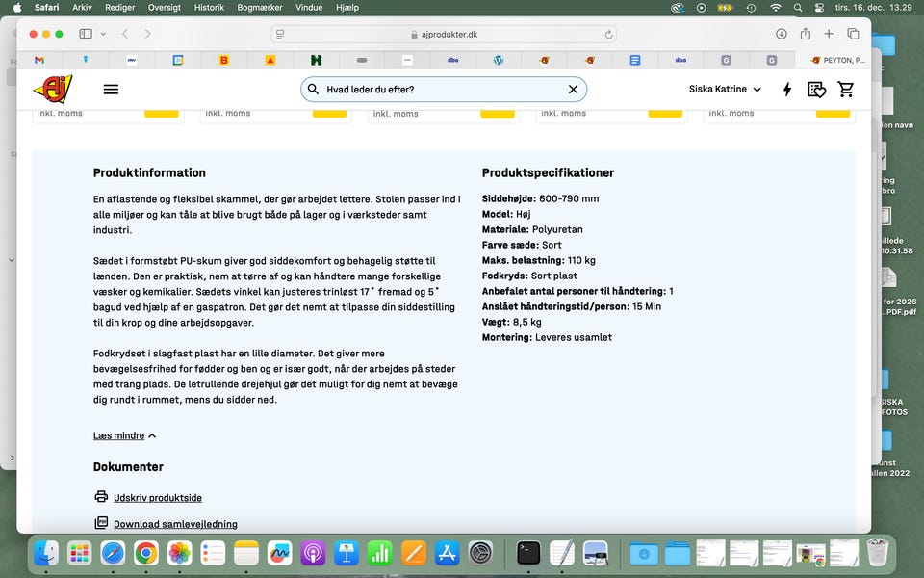This screenshot has height=578, width=924.
Task: Open Numbers from the Dock
Action: 379,553
